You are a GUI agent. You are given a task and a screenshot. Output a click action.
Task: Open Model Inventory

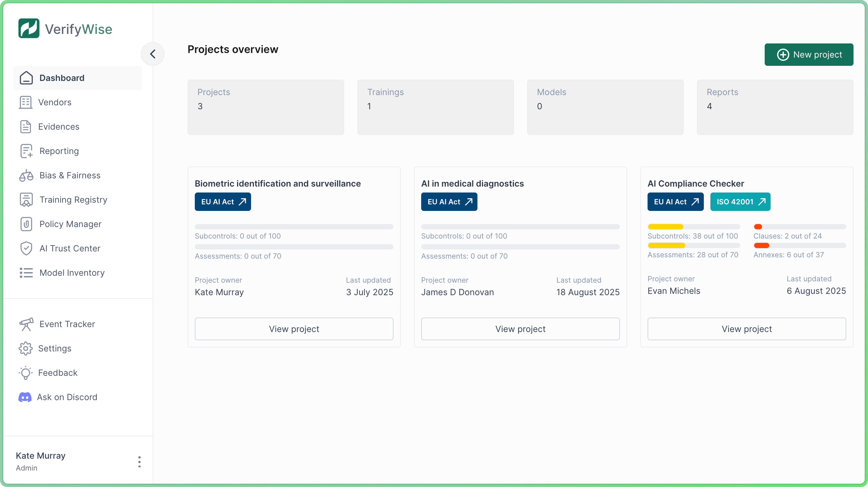[78, 273]
